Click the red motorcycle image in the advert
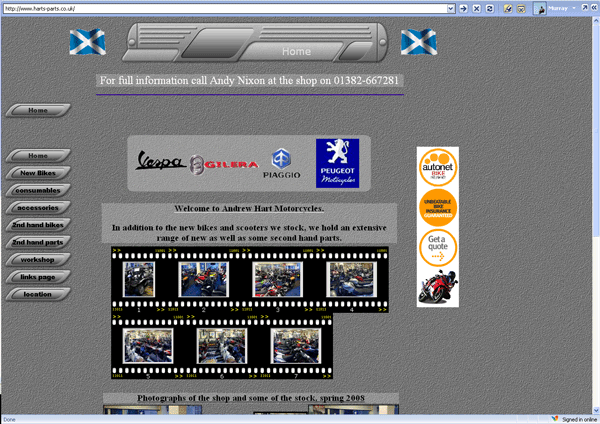 click(x=438, y=287)
